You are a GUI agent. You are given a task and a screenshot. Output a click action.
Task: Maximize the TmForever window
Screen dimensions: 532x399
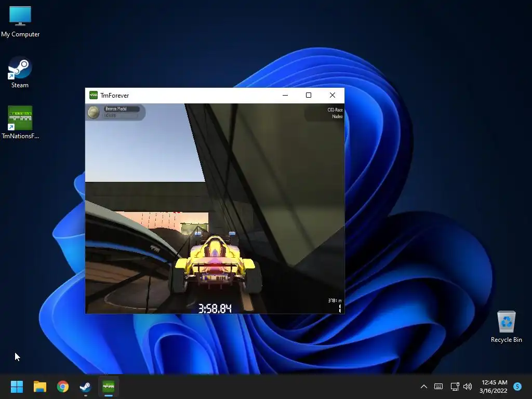pos(309,96)
